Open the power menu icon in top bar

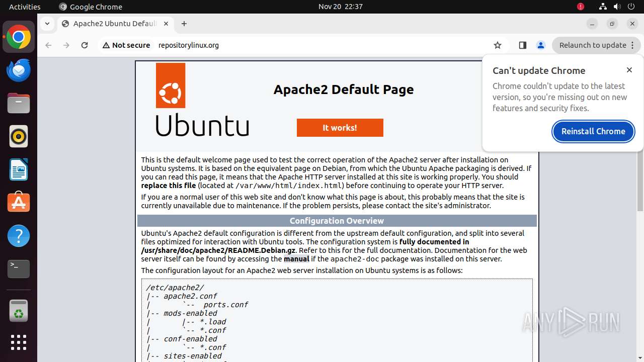point(631,7)
